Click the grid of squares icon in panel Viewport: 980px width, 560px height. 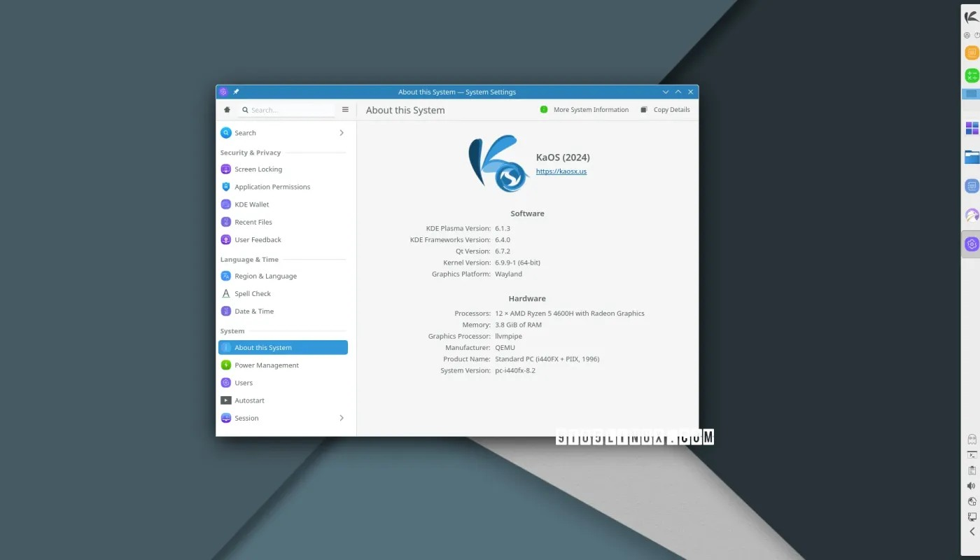point(972,128)
